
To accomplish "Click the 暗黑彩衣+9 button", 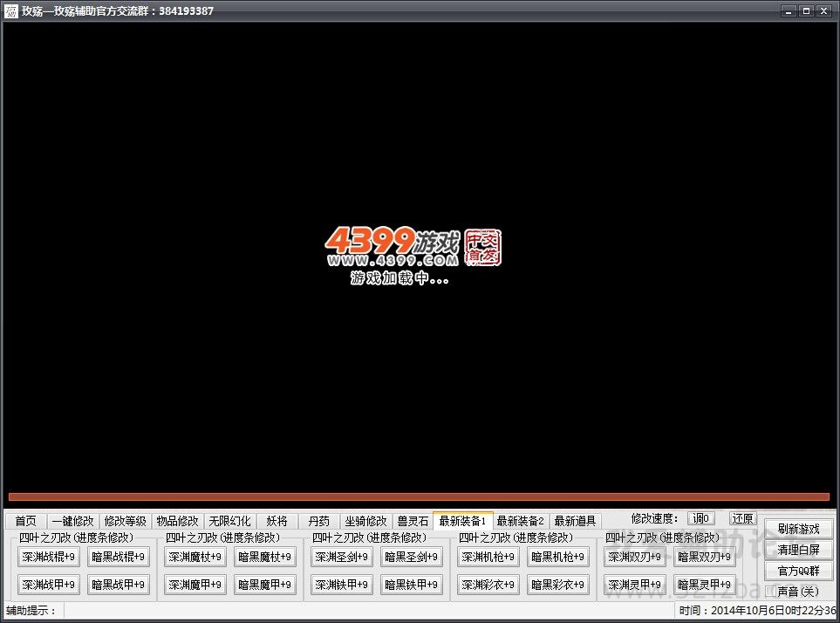I will (x=557, y=585).
